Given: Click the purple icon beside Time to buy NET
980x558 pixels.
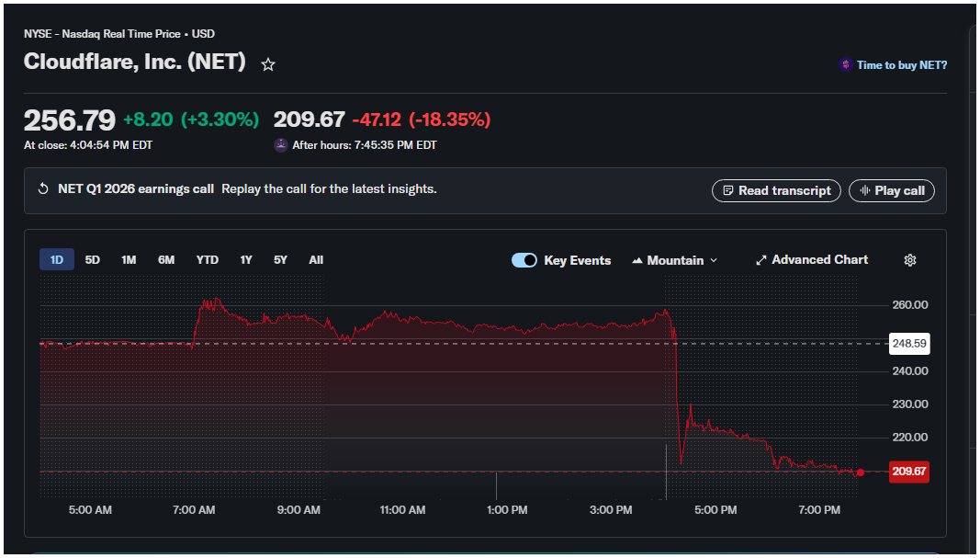Looking at the screenshot, I should click(x=846, y=64).
